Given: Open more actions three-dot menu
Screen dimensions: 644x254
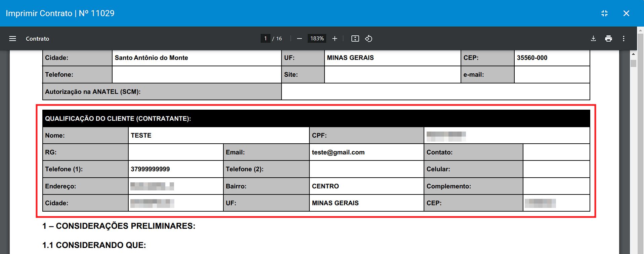Looking at the screenshot, I should [x=624, y=39].
